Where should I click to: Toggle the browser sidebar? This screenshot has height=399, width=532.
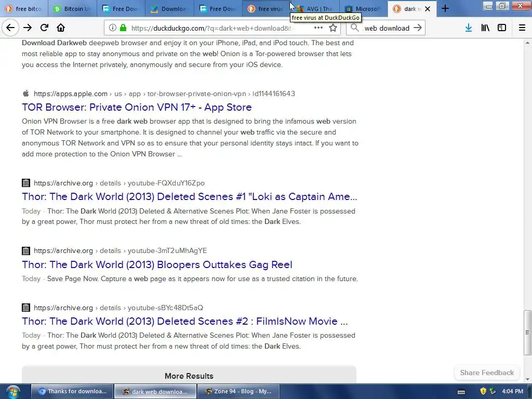coord(502,28)
